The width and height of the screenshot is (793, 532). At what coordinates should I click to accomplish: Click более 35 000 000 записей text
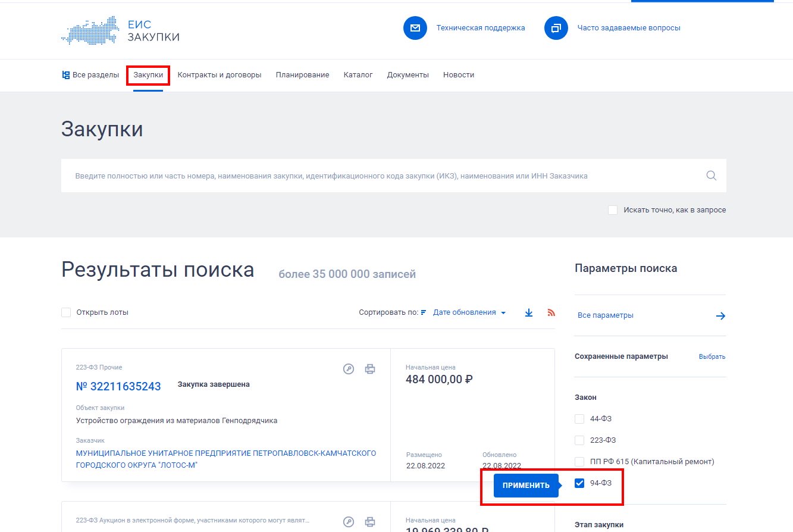(x=347, y=274)
